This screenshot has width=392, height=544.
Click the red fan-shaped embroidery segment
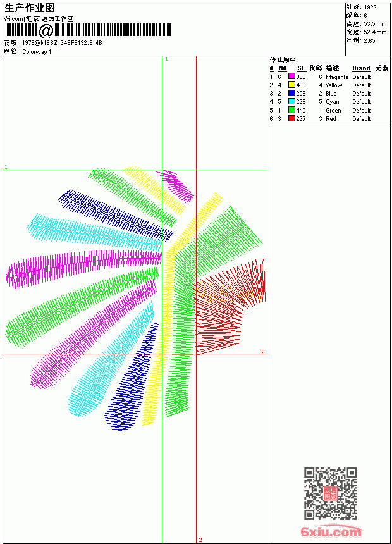click(229, 306)
